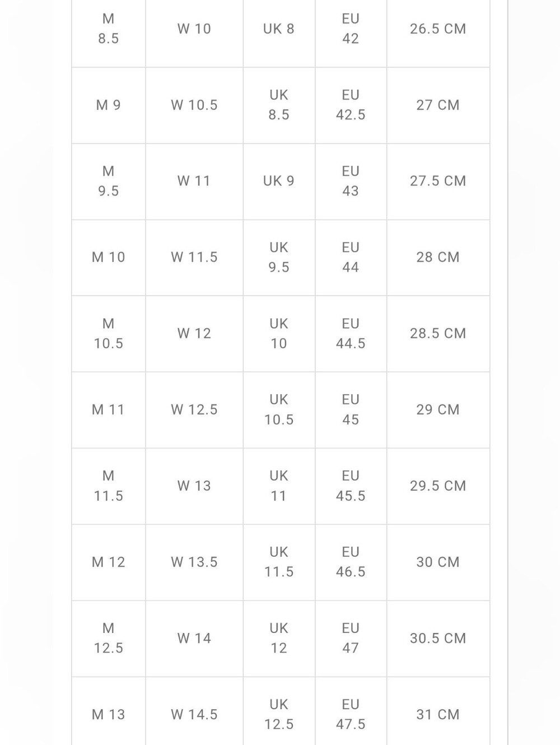Click the EU 43 cell
The width and height of the screenshot is (560, 745).
(x=351, y=181)
